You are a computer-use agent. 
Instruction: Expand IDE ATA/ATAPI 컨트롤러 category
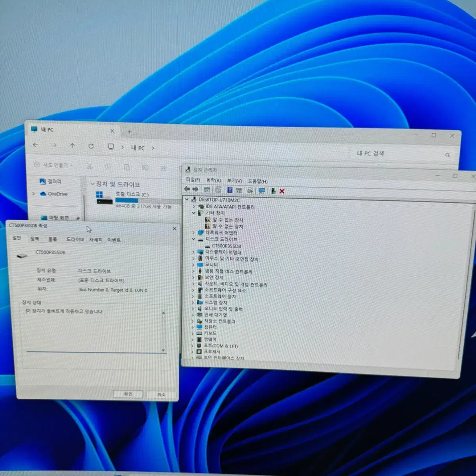[x=194, y=207]
